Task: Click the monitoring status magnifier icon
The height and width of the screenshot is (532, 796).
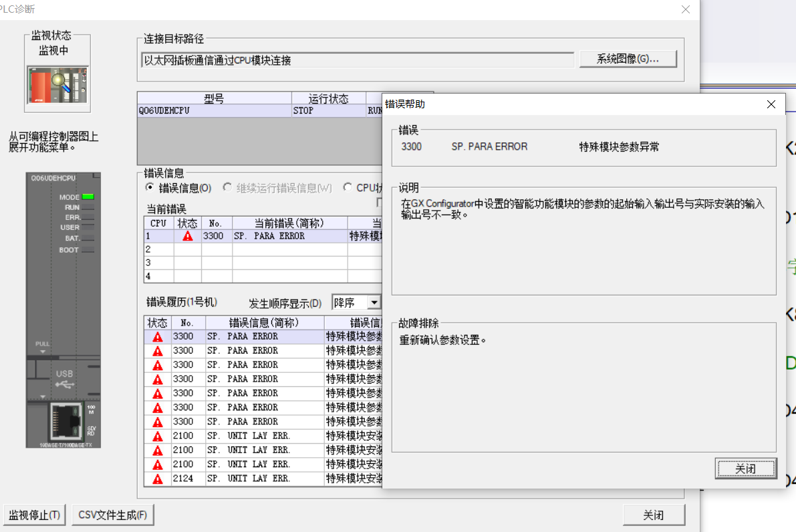Action: 57,84
